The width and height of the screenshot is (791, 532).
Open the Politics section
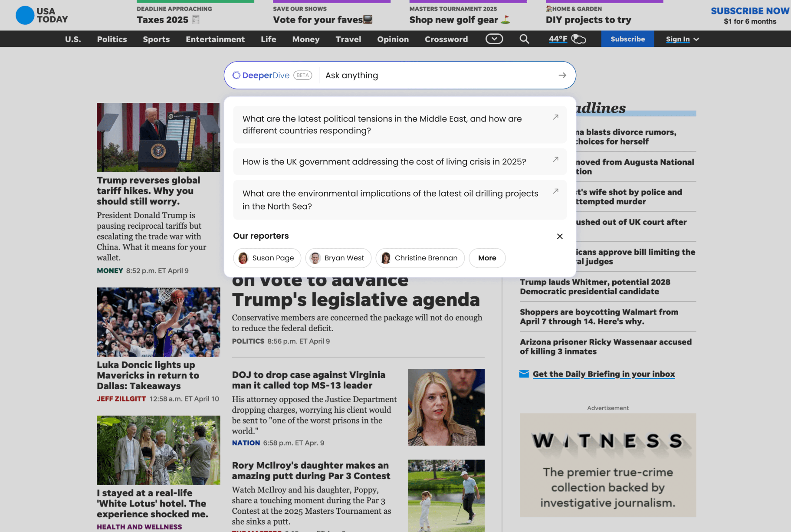112,39
